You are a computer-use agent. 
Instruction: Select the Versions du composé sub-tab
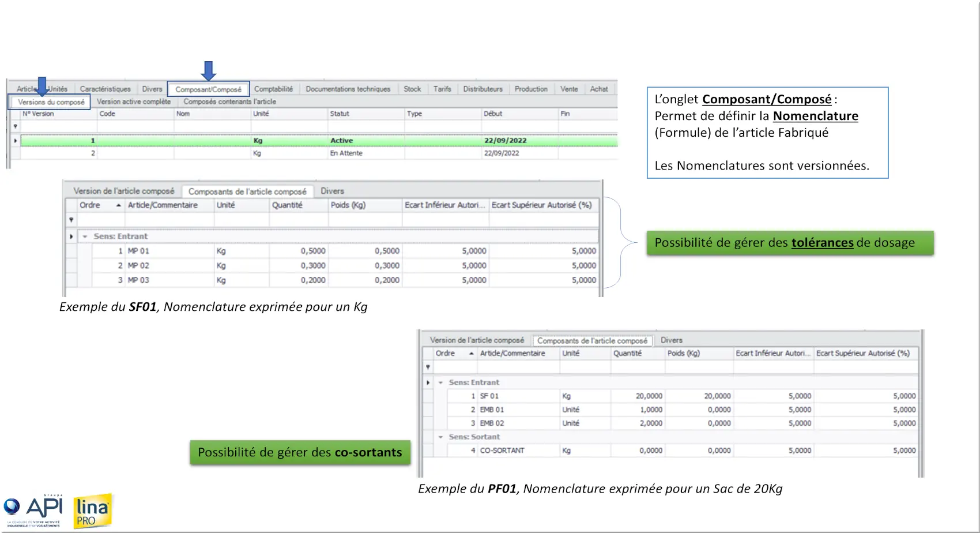51,102
